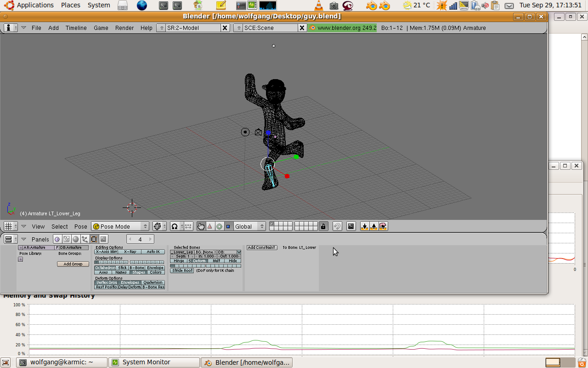Open the Editing buttons context icon
The image size is (588, 368).
[94, 239]
